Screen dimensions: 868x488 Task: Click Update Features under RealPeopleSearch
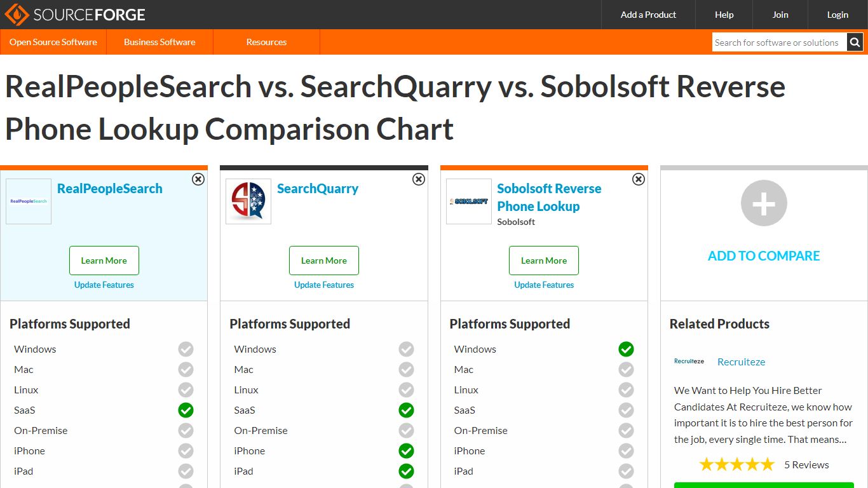click(x=104, y=285)
